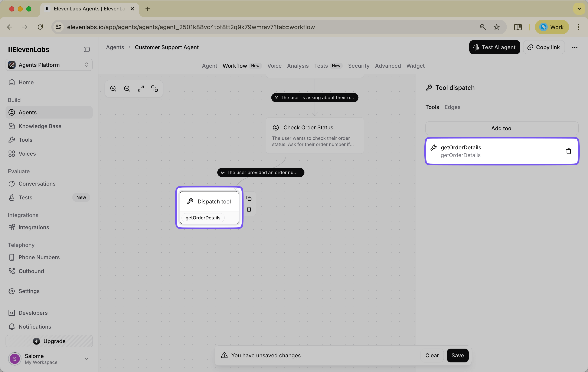Image resolution: width=588 pixels, height=372 pixels.
Task: Delete the Dispatch tool node
Action: click(249, 209)
